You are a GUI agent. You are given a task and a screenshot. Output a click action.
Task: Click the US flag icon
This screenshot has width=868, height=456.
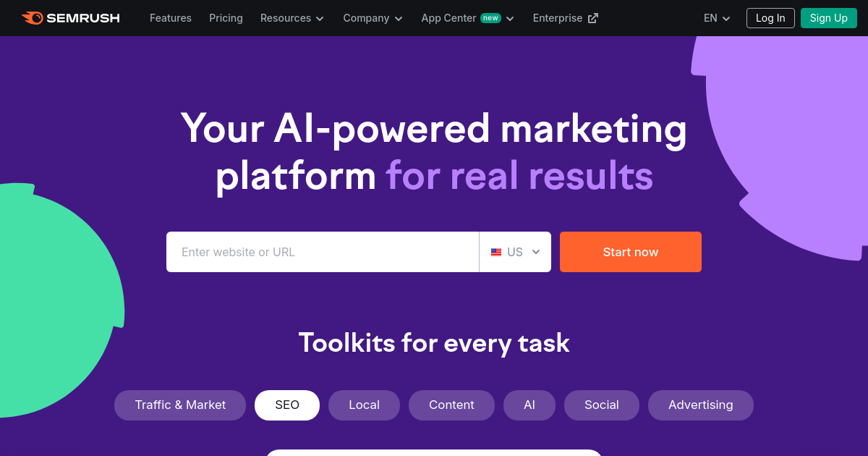pyautogui.click(x=496, y=253)
